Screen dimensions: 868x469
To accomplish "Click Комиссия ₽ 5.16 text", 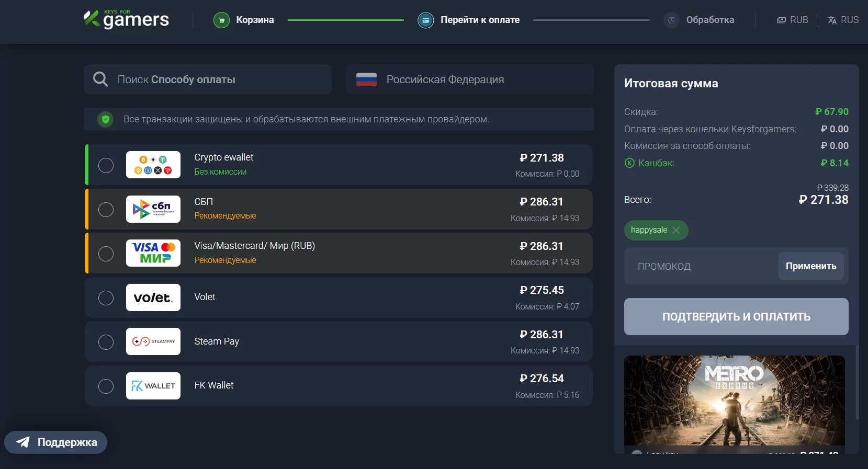I will tap(547, 395).
